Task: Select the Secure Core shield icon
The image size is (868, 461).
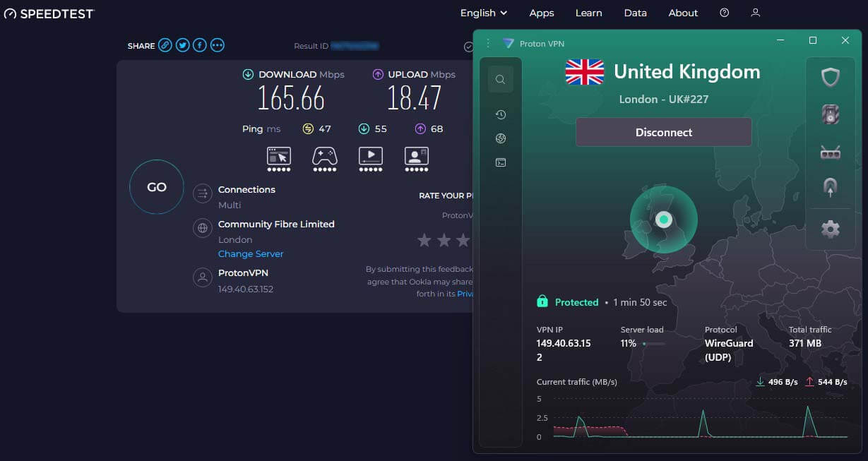Action: 830,78
